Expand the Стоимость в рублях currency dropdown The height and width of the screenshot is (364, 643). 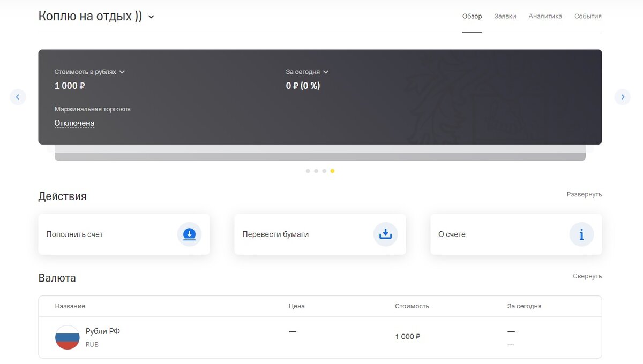pyautogui.click(x=89, y=72)
